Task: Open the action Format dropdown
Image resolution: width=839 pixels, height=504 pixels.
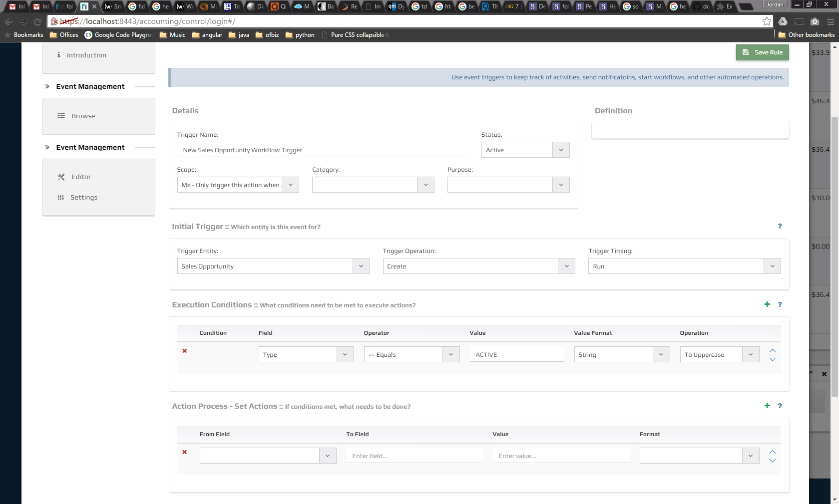Action: [x=699, y=456]
